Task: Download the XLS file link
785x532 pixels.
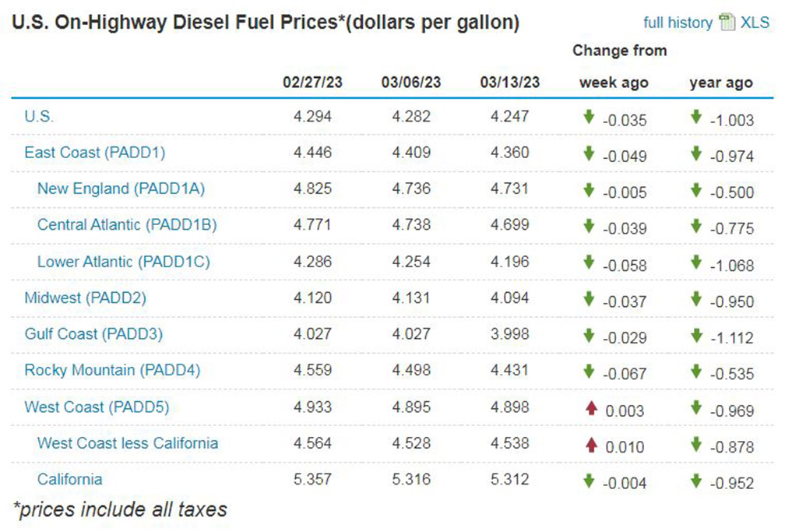Action: coord(755,23)
